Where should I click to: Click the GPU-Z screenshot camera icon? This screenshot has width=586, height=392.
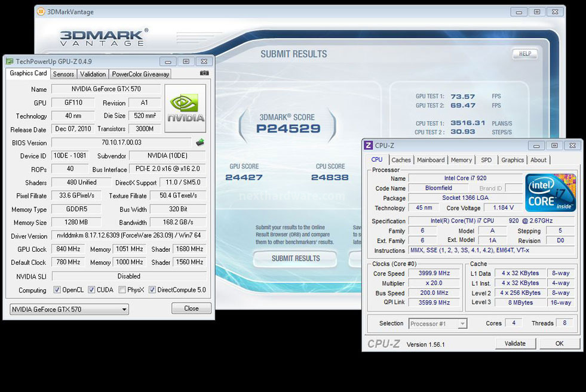[204, 73]
